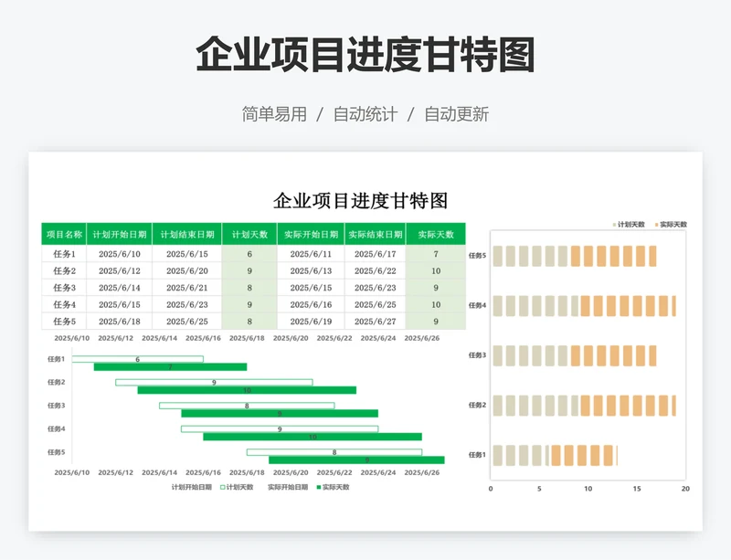Screen dimensions: 731x560
Task: Click the 任务3 label on the right chart axis
Action: [x=477, y=354]
